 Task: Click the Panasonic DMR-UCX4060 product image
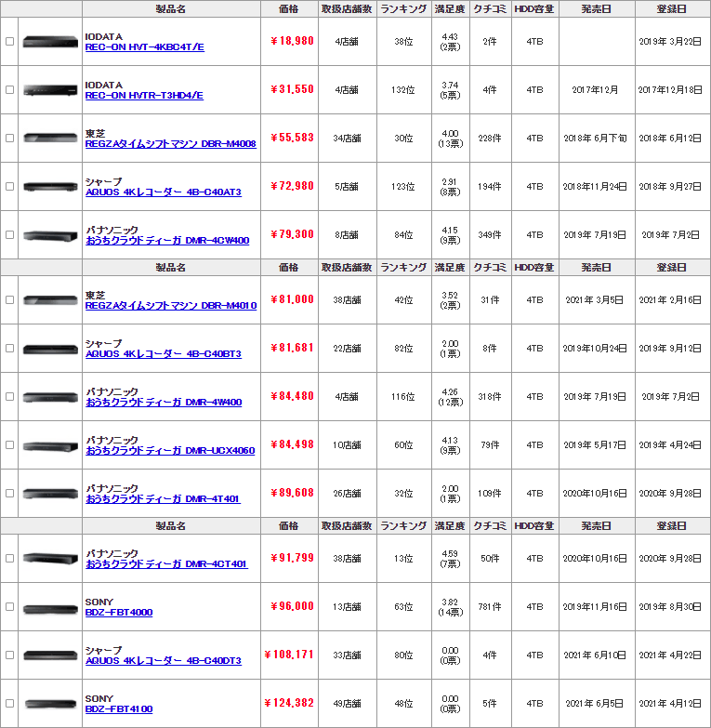pos(50,446)
